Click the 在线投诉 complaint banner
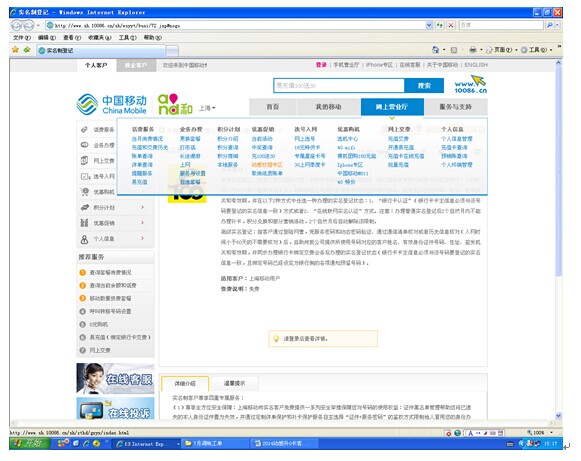Screen dimensions: 581x461 pyautogui.click(x=115, y=408)
